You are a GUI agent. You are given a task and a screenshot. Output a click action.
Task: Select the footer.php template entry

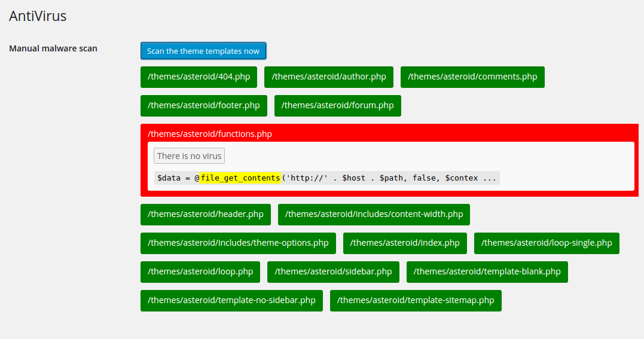click(x=204, y=105)
